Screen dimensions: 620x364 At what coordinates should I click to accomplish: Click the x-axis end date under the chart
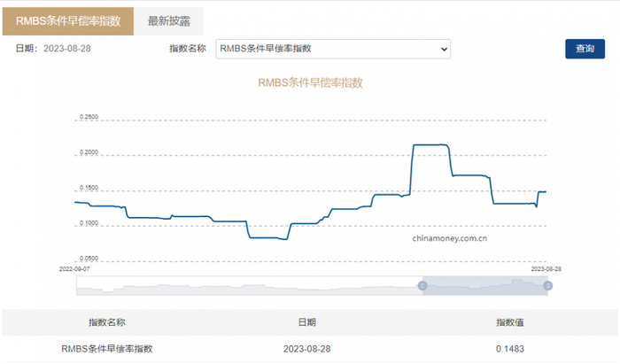click(546, 269)
